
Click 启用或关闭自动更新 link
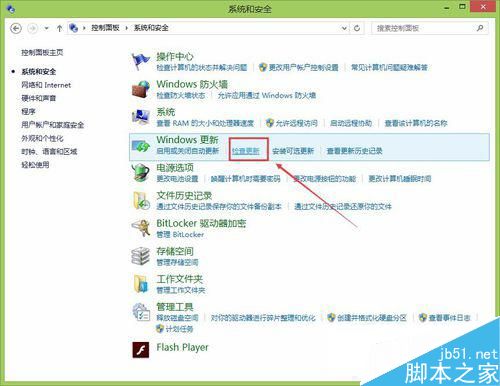[188, 151]
